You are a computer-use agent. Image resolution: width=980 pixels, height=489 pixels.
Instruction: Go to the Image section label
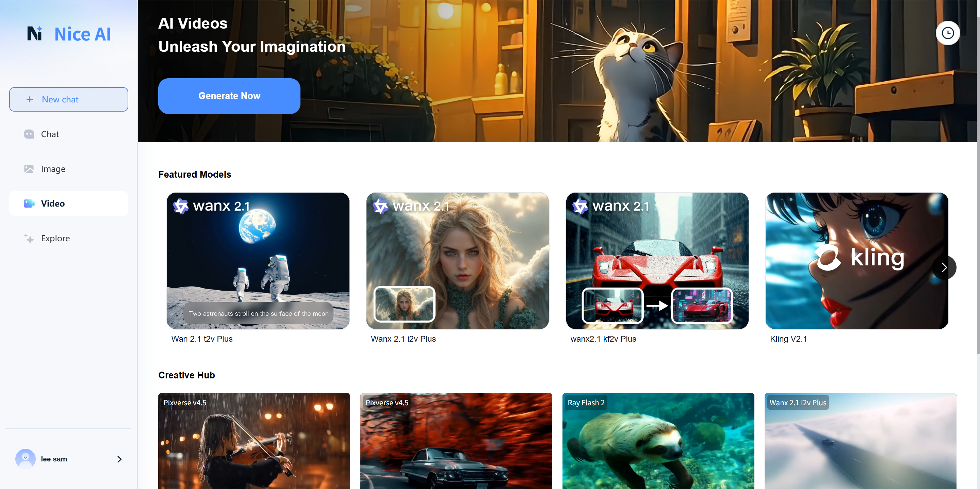pyautogui.click(x=53, y=168)
